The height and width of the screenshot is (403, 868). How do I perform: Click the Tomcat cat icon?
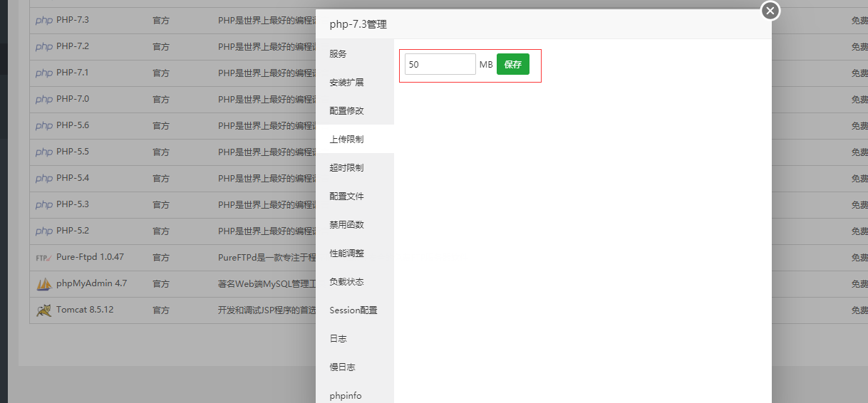44,310
